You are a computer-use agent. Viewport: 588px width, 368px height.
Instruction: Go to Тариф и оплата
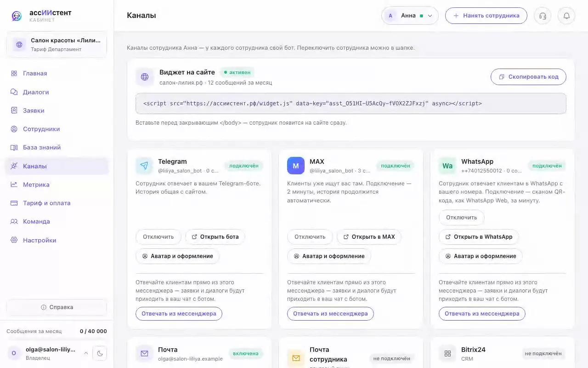pyautogui.click(x=57, y=203)
